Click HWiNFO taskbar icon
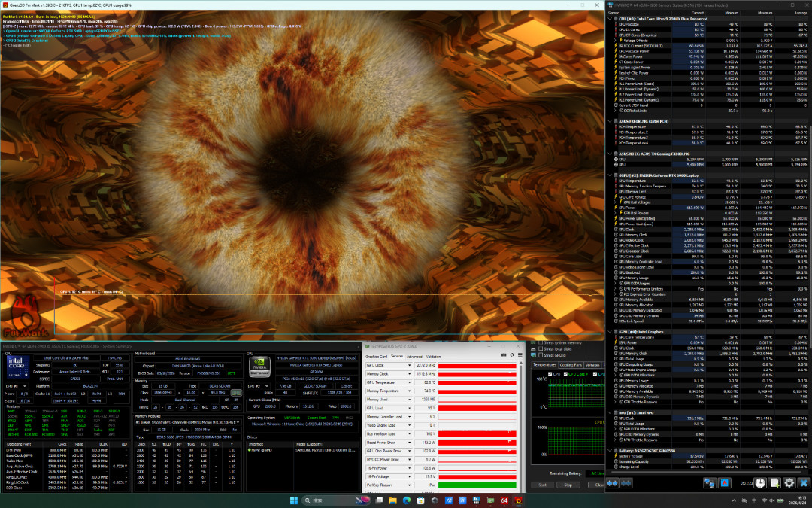 (x=477, y=500)
